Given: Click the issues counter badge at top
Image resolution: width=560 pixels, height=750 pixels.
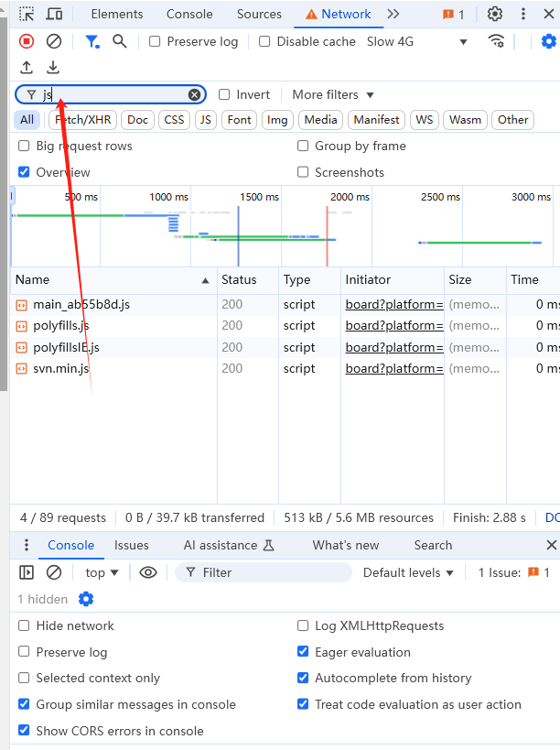Looking at the screenshot, I should pyautogui.click(x=454, y=15).
